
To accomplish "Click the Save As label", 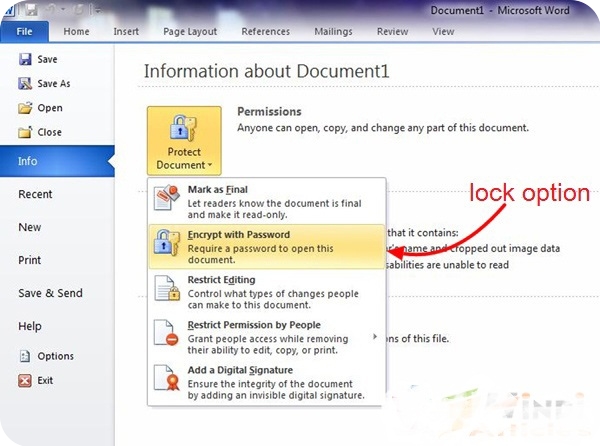I will tap(54, 83).
